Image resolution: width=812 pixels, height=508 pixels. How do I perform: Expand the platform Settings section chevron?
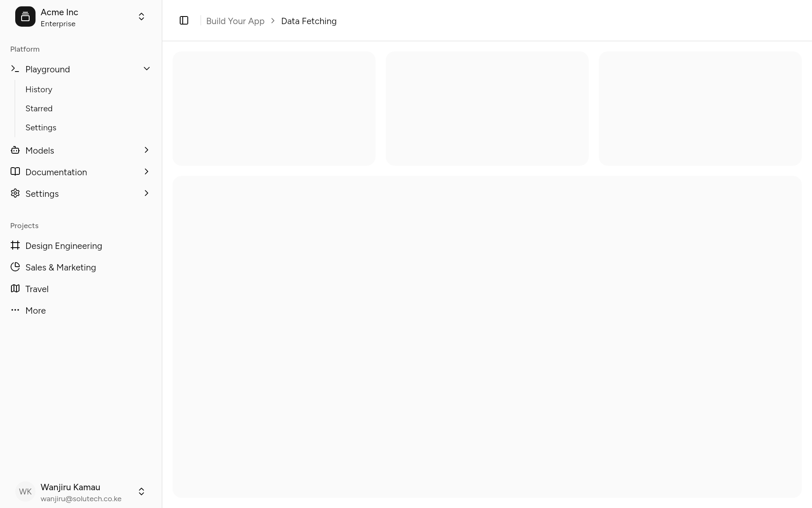click(x=147, y=193)
